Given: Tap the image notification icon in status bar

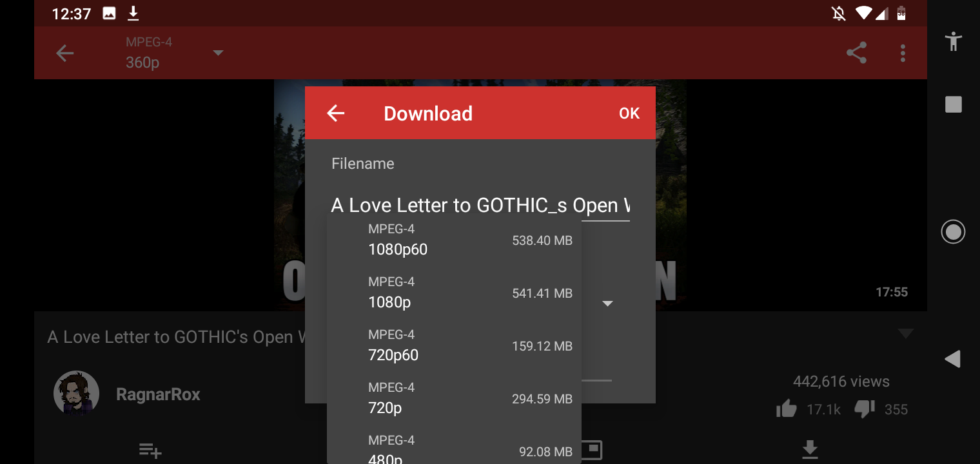Looking at the screenshot, I should tap(109, 14).
